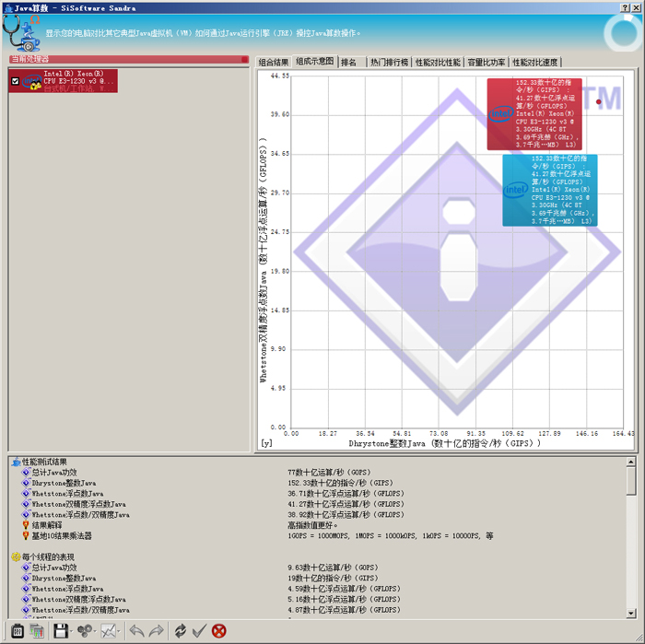This screenshot has height=644, width=645.
Task: Click the value 19数十亿的指令/秒
Action: [333, 579]
